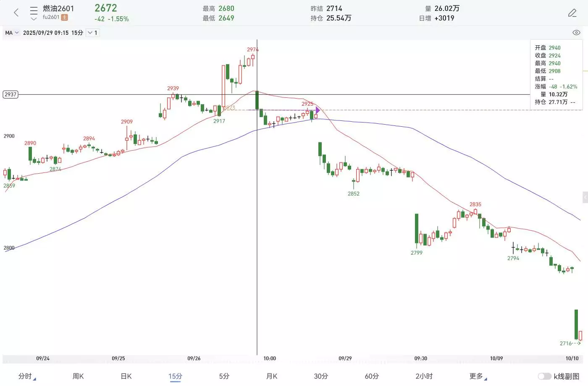Click the purple arrow marker at 2925
The image size is (588, 386).
click(318, 110)
